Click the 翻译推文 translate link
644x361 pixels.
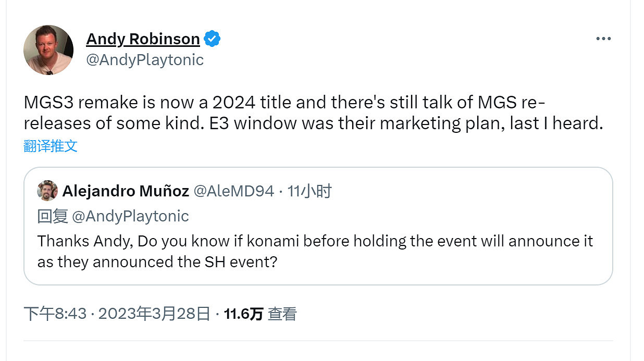(x=51, y=146)
